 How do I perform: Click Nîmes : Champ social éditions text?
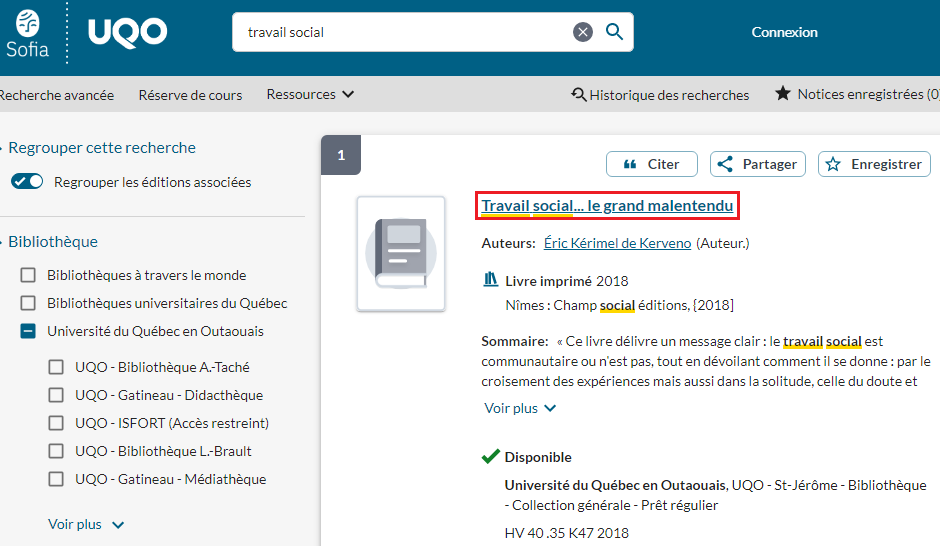coord(619,305)
